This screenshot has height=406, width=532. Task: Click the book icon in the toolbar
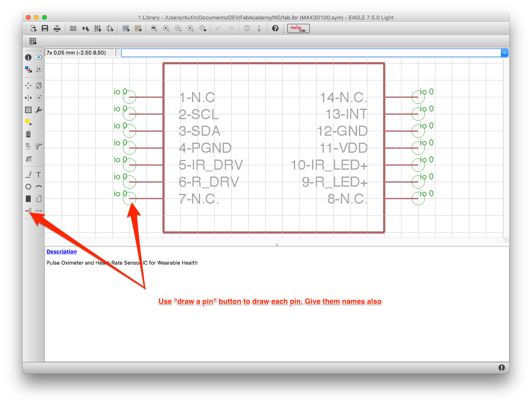[73, 28]
